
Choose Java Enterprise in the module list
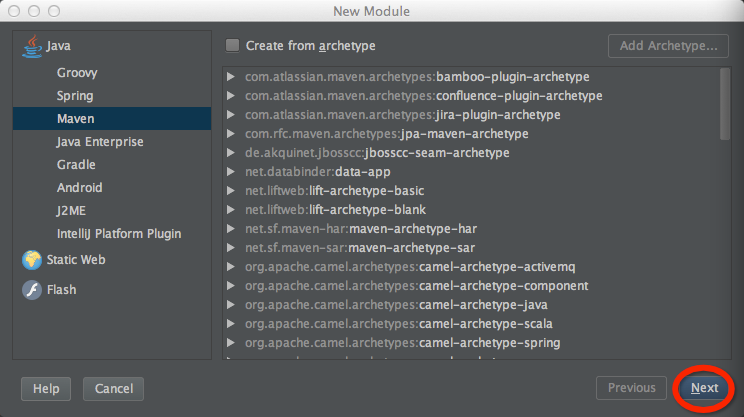point(100,142)
